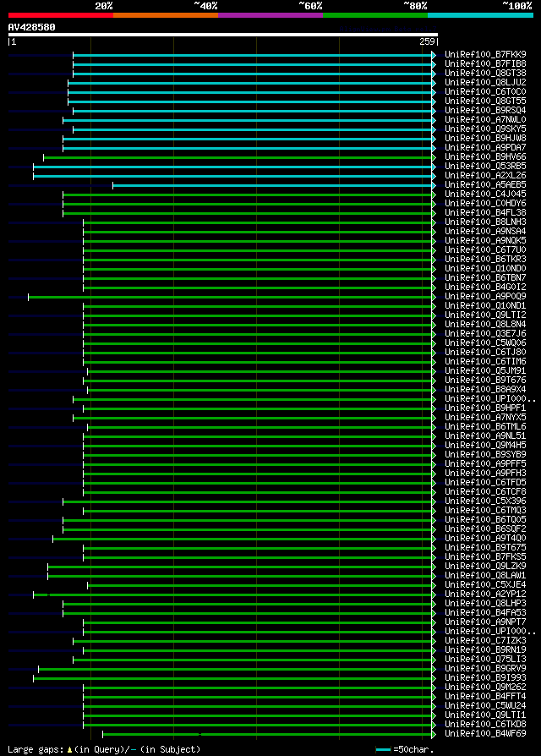Open hit UniRef100_Q8GT55
This screenshot has width=541, height=756.
pos(485,101)
